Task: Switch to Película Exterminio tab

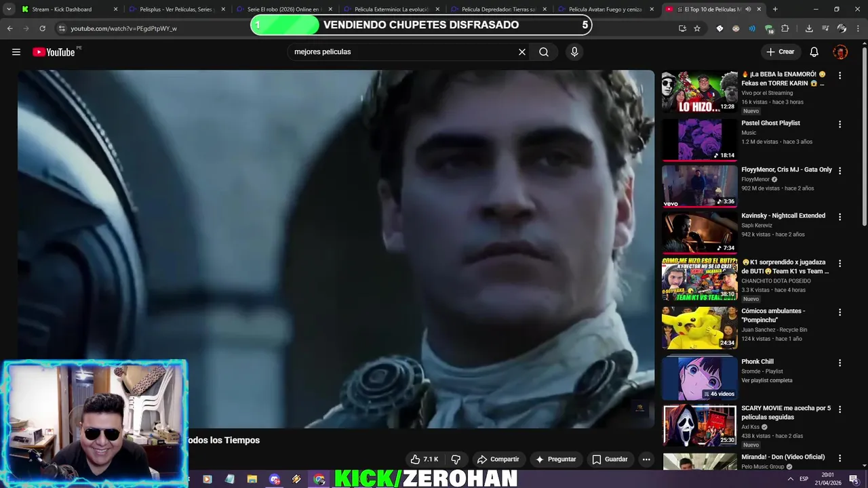Action: tap(391, 9)
